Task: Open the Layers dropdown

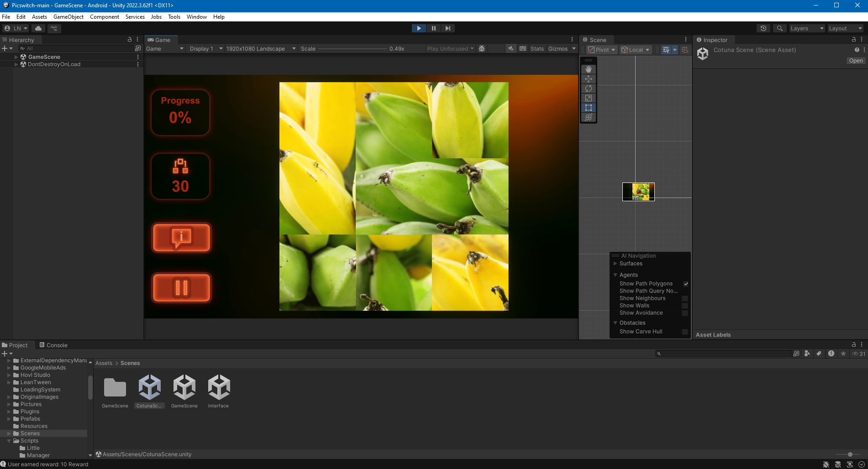Action: 807,28
